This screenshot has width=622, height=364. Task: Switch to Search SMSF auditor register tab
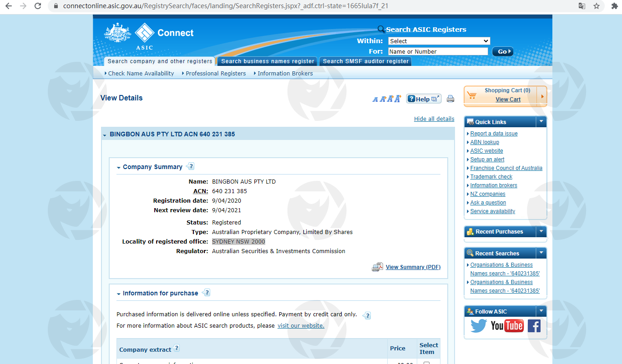[366, 61]
